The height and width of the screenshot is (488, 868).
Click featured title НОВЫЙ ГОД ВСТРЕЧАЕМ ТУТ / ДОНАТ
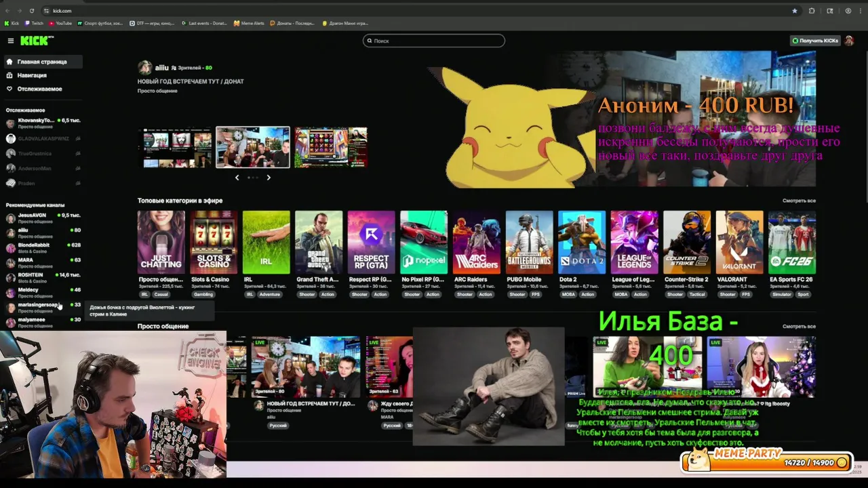(x=191, y=81)
